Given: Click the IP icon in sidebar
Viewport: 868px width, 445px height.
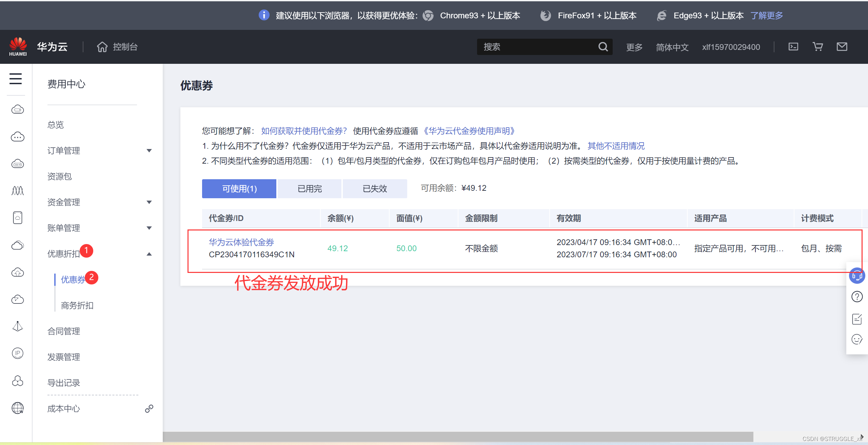Looking at the screenshot, I should coord(18,353).
